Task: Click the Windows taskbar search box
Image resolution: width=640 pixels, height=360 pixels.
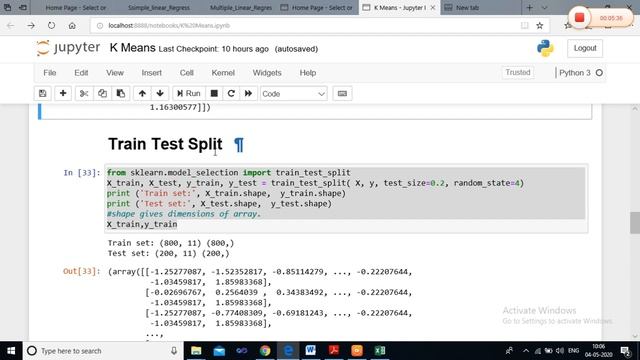Action: [102, 351]
